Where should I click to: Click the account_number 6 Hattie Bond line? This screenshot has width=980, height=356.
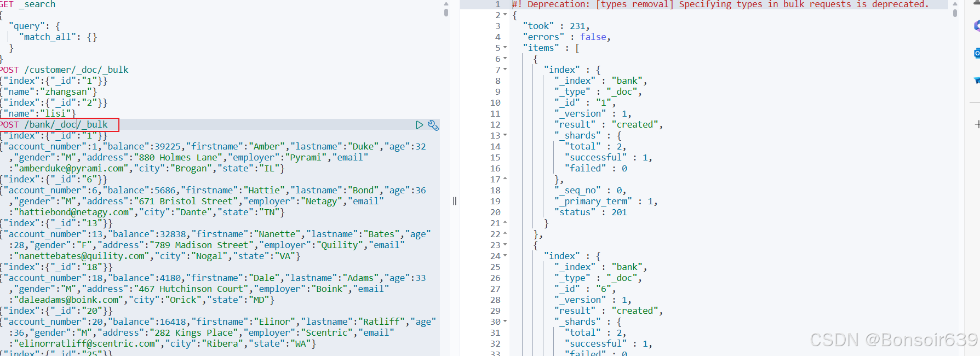213,191
